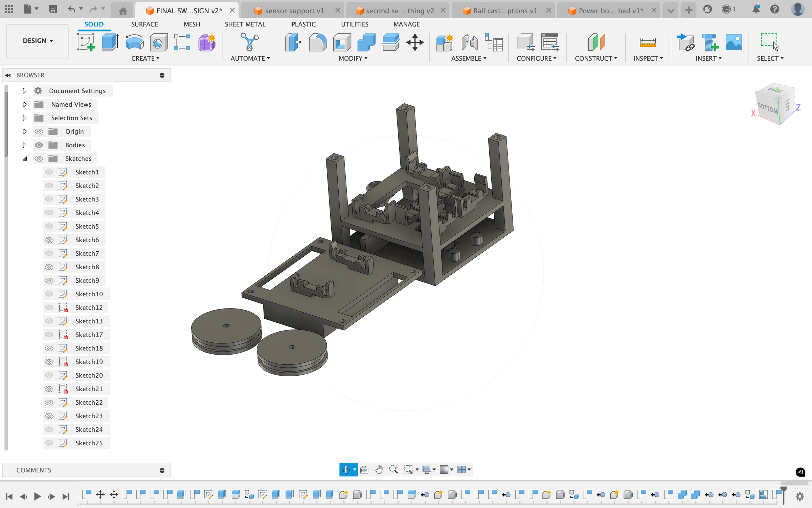Launch the Create Form tool
This screenshot has height=508, width=812.
click(207, 42)
